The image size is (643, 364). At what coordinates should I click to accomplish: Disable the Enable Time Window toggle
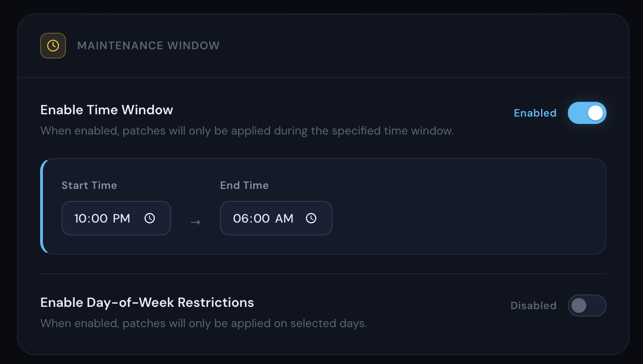click(587, 112)
